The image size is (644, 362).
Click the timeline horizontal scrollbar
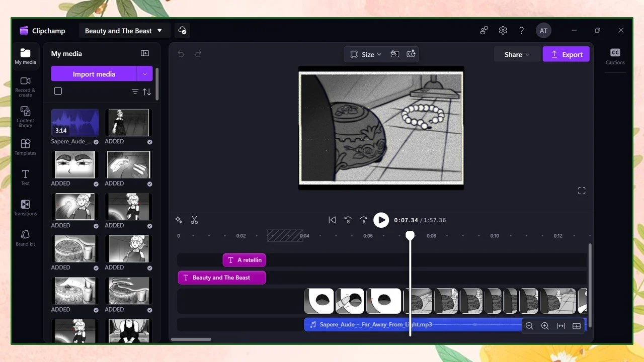[191, 339]
